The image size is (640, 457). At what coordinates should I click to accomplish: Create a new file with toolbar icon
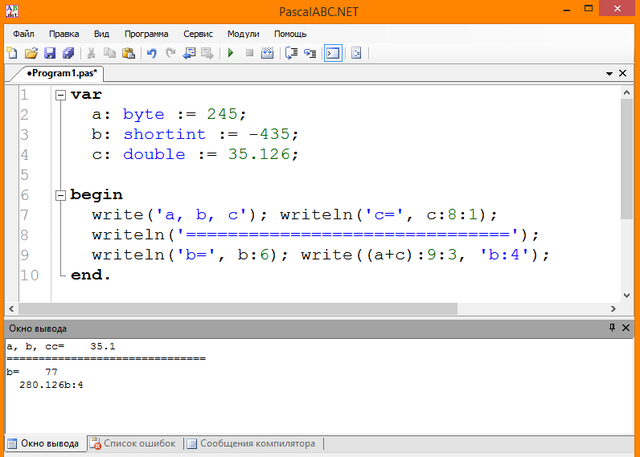12,53
